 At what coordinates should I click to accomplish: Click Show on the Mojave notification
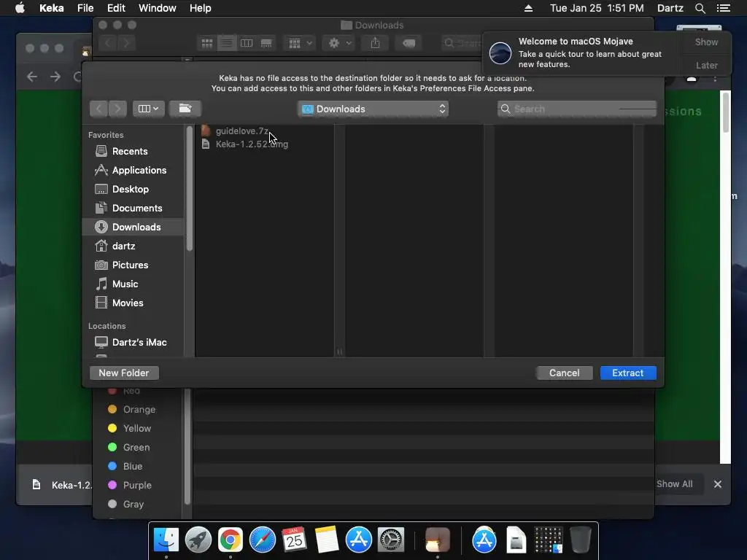point(706,42)
